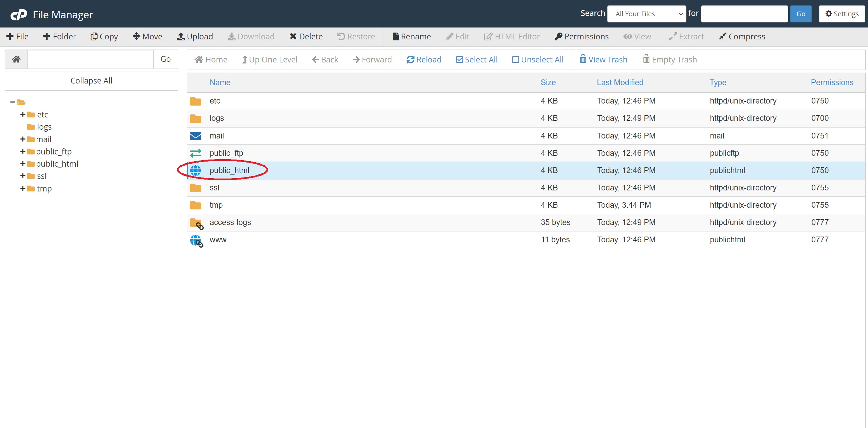Open the Upload dialog
The image size is (868, 428).
(x=195, y=36)
